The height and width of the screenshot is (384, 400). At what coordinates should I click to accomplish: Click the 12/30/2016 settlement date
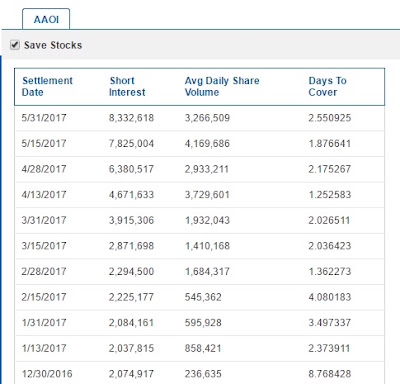[x=47, y=374]
